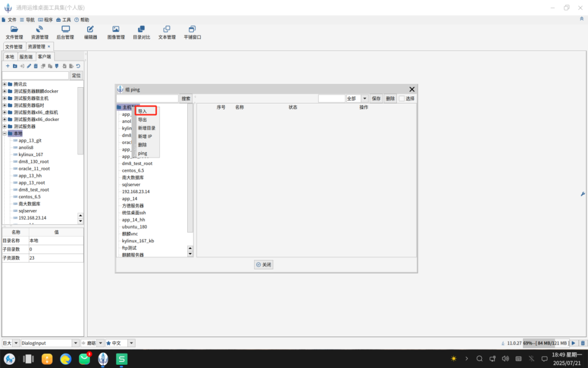The height and width of the screenshot is (368, 588).
Task: Open the 文件 menu
Action: pyautogui.click(x=9, y=20)
